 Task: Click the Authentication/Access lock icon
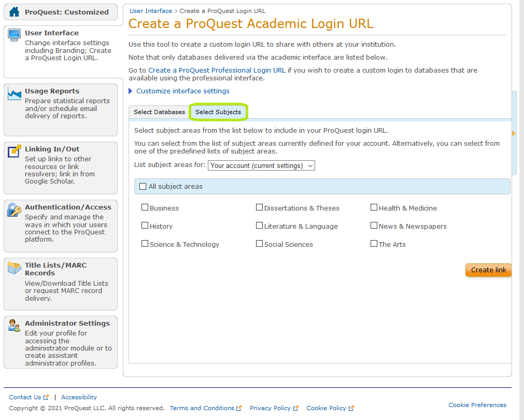click(14, 210)
